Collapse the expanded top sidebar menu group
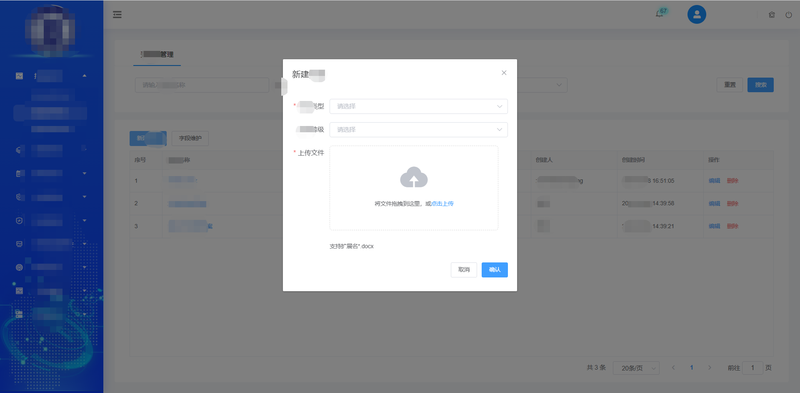The width and height of the screenshot is (800, 393). point(84,76)
